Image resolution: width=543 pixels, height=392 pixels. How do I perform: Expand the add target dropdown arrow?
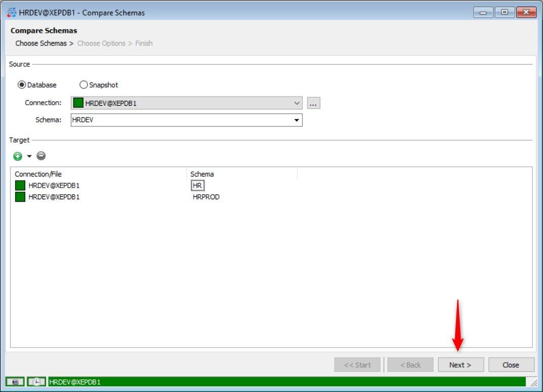coord(29,156)
